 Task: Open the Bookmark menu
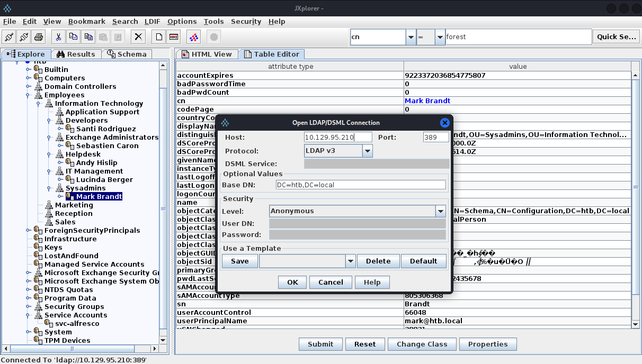click(x=86, y=22)
